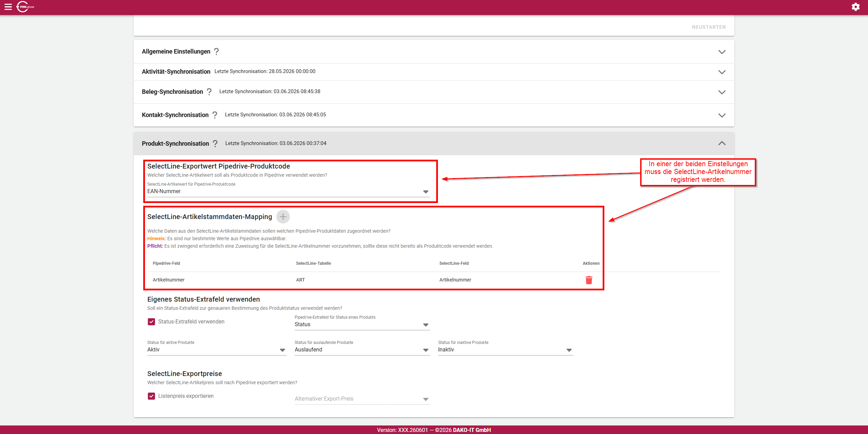This screenshot has width=868, height=434.
Task: Change Status für aktive Produkte dropdown
Action: coord(217,350)
